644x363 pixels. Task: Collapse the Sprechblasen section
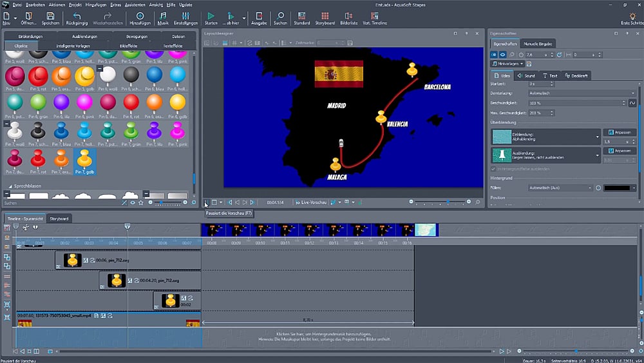click(x=10, y=186)
